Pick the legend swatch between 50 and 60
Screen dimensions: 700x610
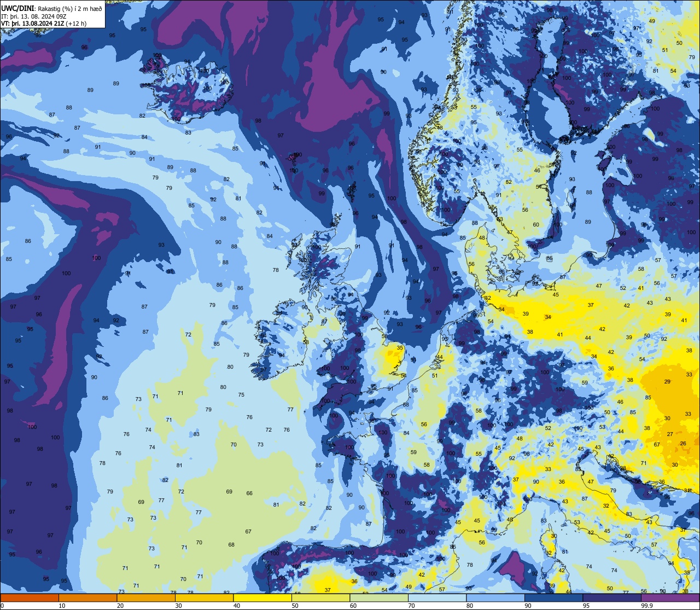click(320, 597)
